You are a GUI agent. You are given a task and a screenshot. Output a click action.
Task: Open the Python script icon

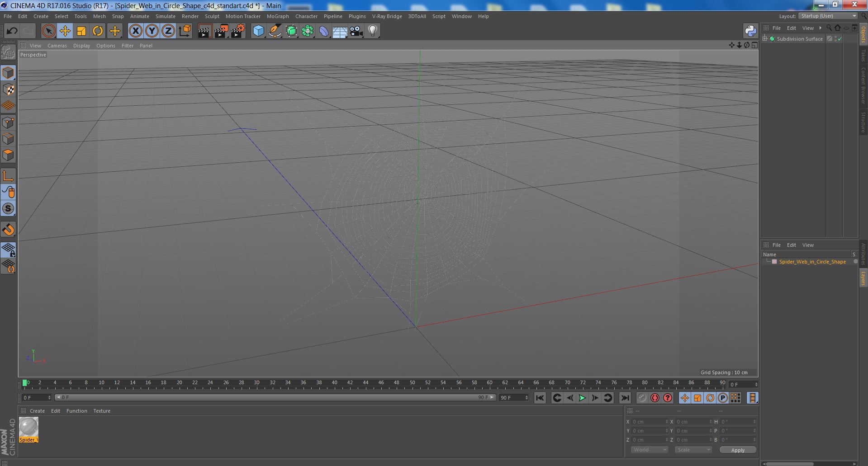tap(750, 31)
